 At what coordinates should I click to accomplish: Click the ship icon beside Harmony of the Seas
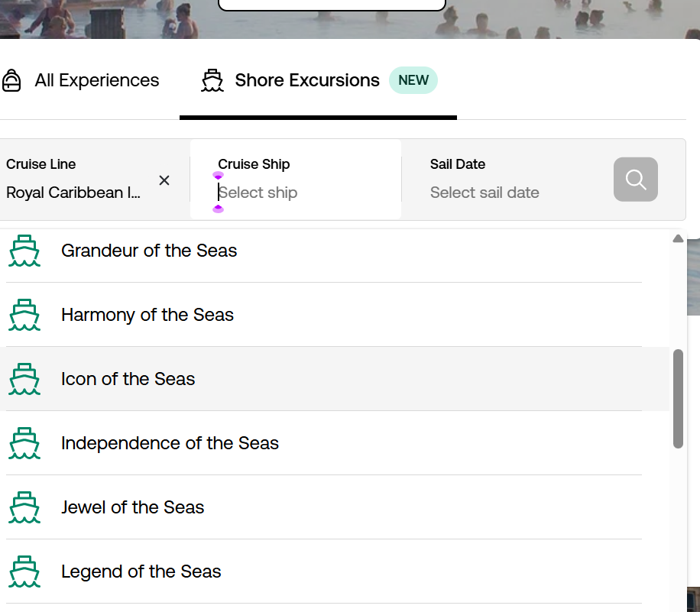pos(24,315)
